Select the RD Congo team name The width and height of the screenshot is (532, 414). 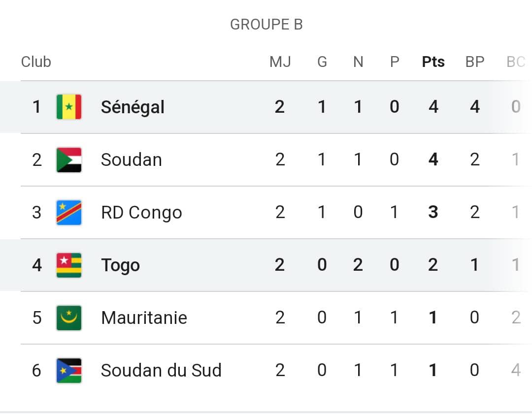click(x=141, y=213)
